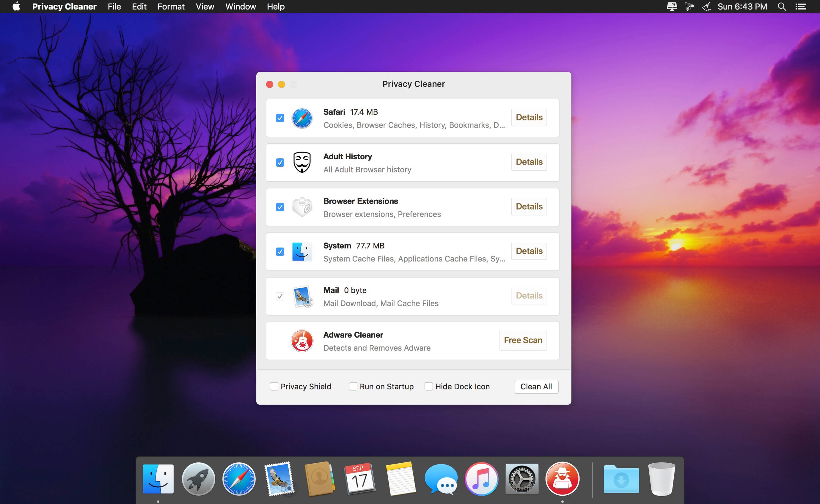
Task: Toggle the Mail checkbox
Action: tap(280, 296)
